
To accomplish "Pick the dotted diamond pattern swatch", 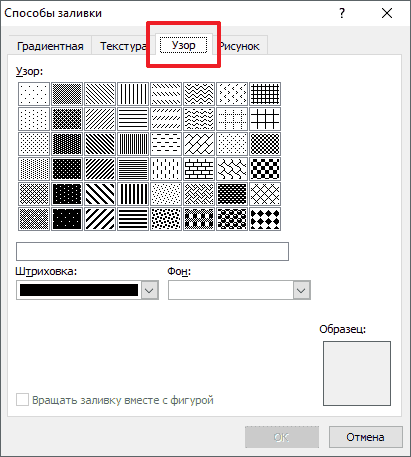I will click(x=232, y=144).
